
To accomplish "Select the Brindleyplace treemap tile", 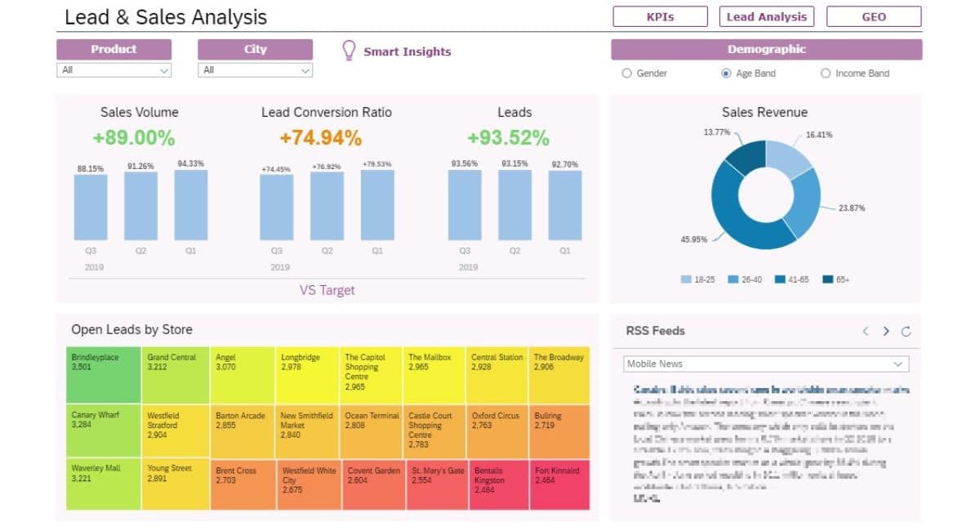I will point(104,374).
